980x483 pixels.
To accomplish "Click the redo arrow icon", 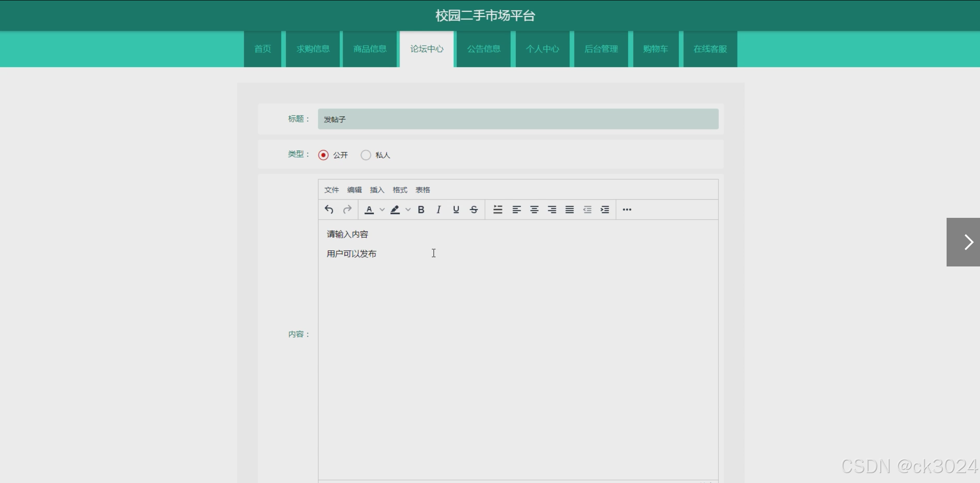I will (347, 210).
